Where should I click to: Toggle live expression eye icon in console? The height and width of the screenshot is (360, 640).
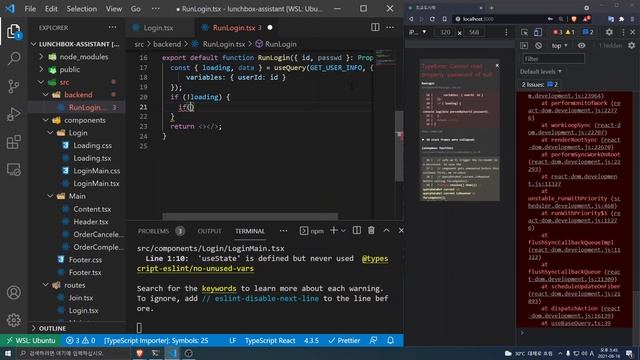coord(582,46)
